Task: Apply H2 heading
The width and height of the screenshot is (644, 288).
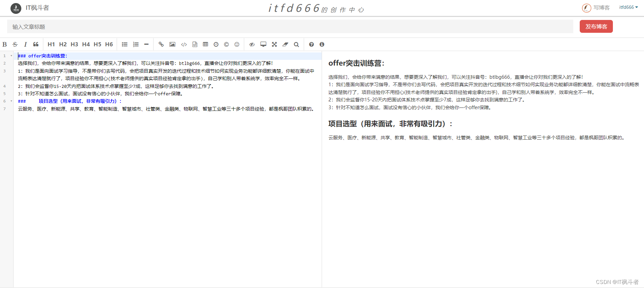Action: click(63, 44)
